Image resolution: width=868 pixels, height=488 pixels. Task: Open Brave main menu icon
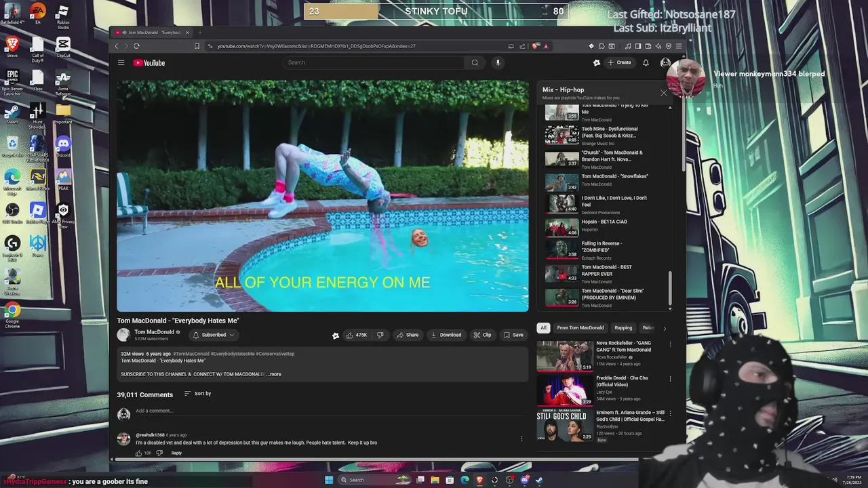tap(679, 46)
